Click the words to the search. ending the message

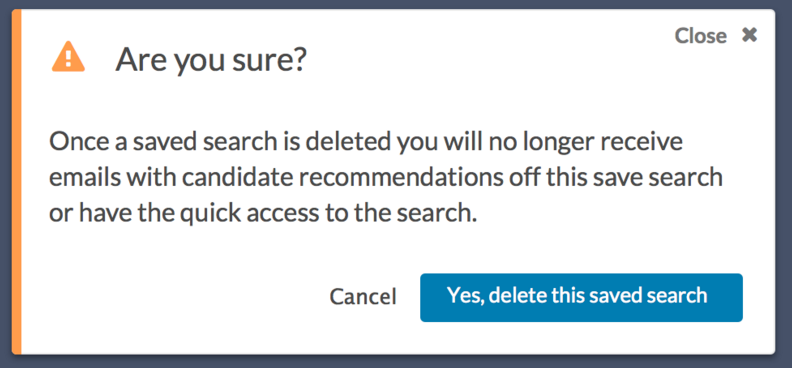[x=407, y=214]
